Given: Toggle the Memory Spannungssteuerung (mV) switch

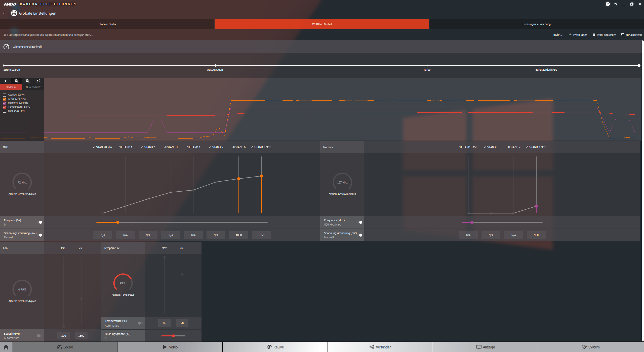Looking at the screenshot, I should (360, 235).
